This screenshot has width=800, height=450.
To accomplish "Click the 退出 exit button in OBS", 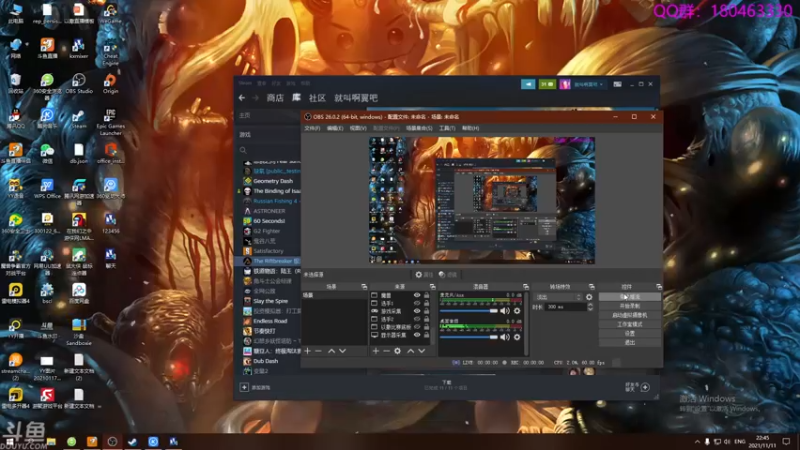I will 630,342.
